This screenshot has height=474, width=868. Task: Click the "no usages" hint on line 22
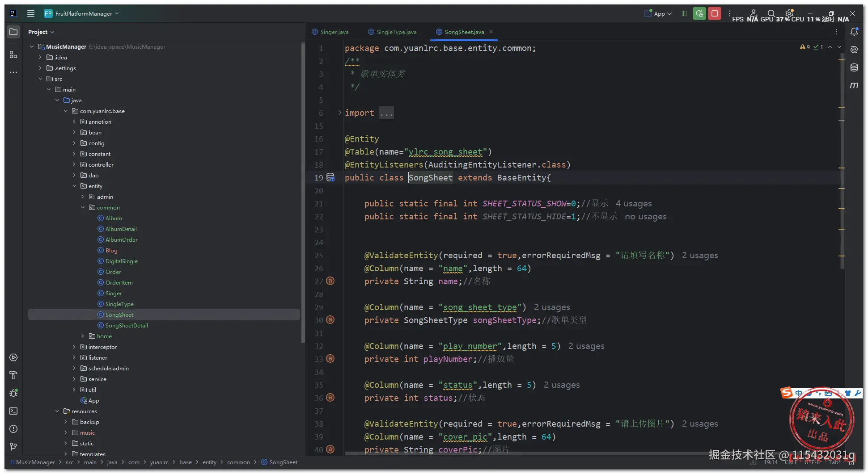click(646, 217)
